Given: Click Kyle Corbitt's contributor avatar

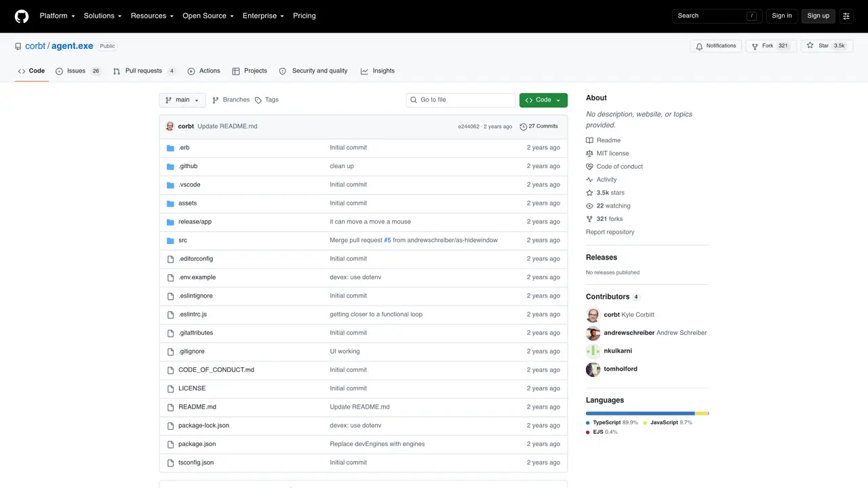Looking at the screenshot, I should tap(593, 315).
